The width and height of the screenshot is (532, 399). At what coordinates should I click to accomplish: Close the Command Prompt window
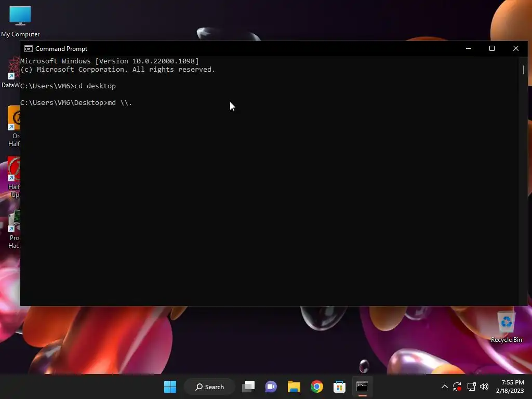[x=516, y=48]
